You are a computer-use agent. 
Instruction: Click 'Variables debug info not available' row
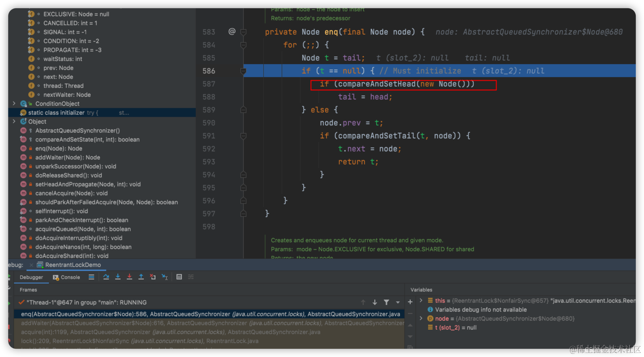[x=477, y=310]
